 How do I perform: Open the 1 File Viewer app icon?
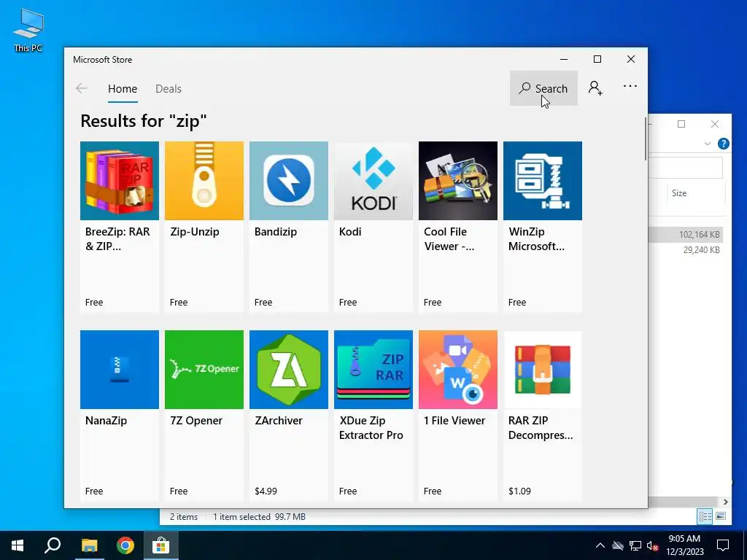(x=458, y=370)
